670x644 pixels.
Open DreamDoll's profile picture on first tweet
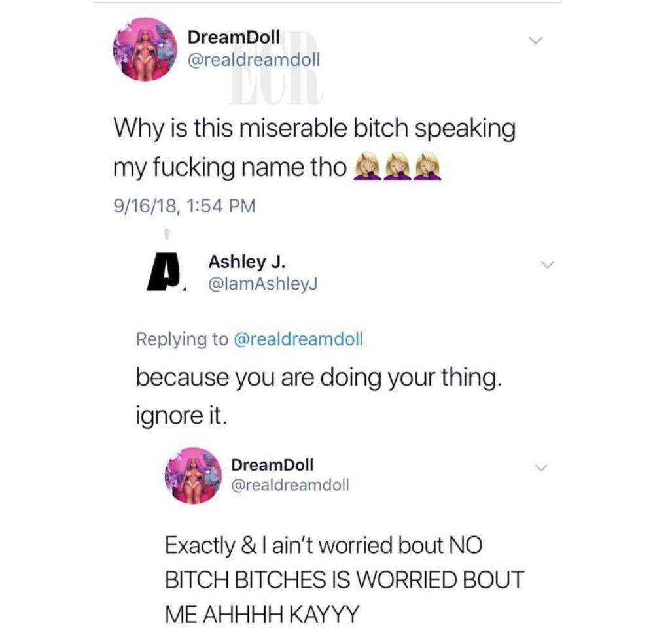tap(145, 49)
